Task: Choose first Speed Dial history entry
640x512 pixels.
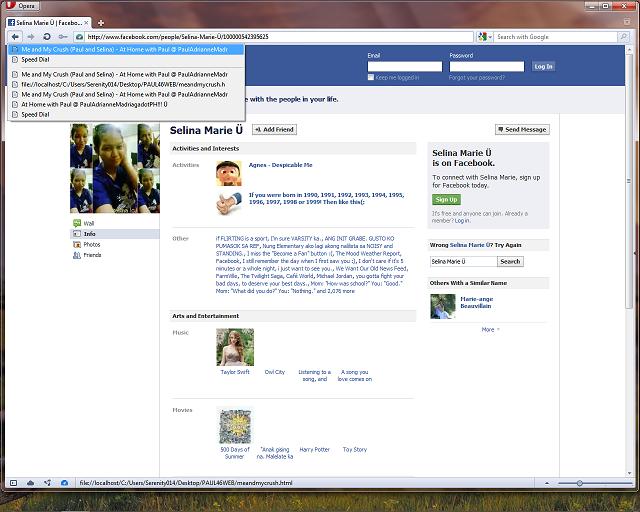Action: point(126,60)
